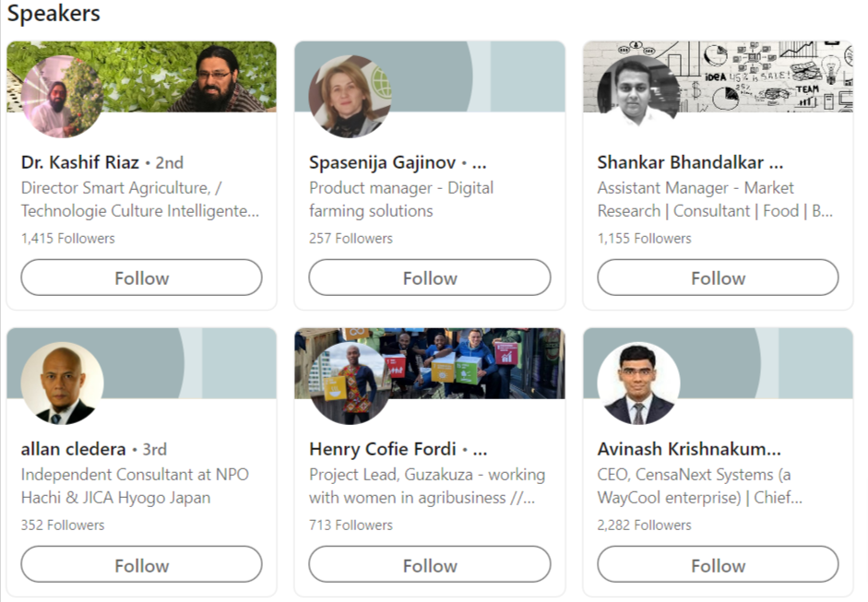The width and height of the screenshot is (868, 602).
Task: Follow Spasenija Gajinov
Action: pyautogui.click(x=429, y=277)
